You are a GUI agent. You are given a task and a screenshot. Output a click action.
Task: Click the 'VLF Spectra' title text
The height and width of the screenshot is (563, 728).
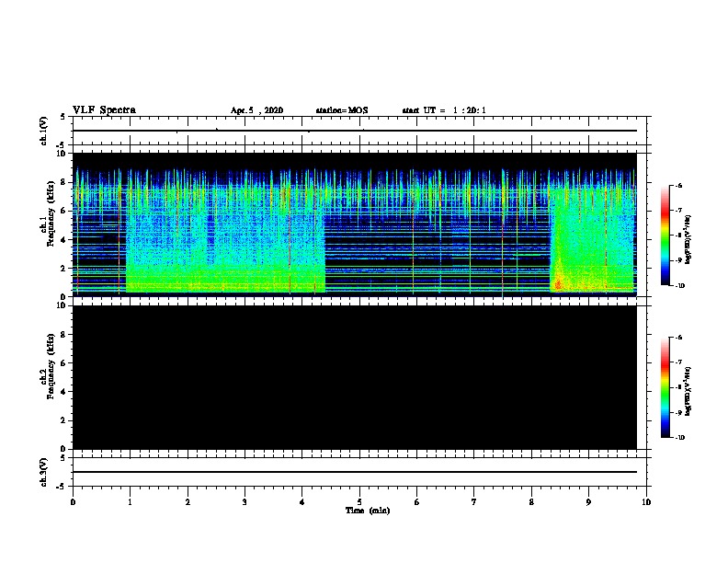104,109
